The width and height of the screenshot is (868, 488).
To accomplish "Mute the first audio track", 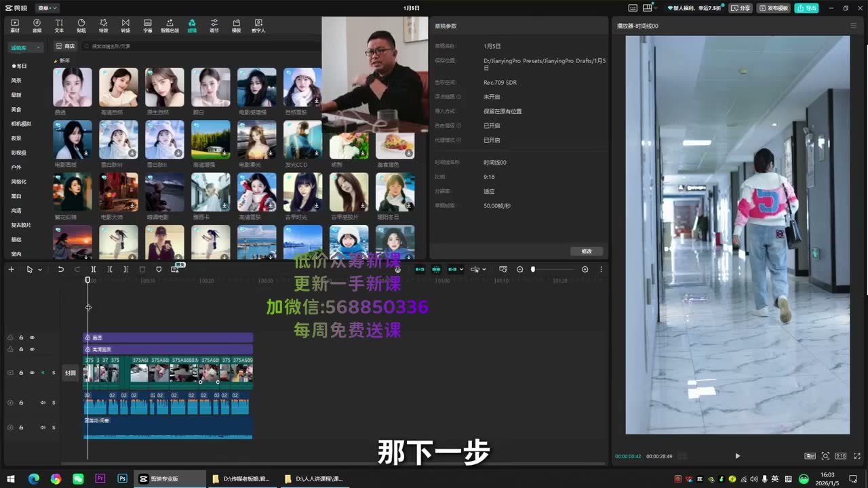I will click(42, 403).
